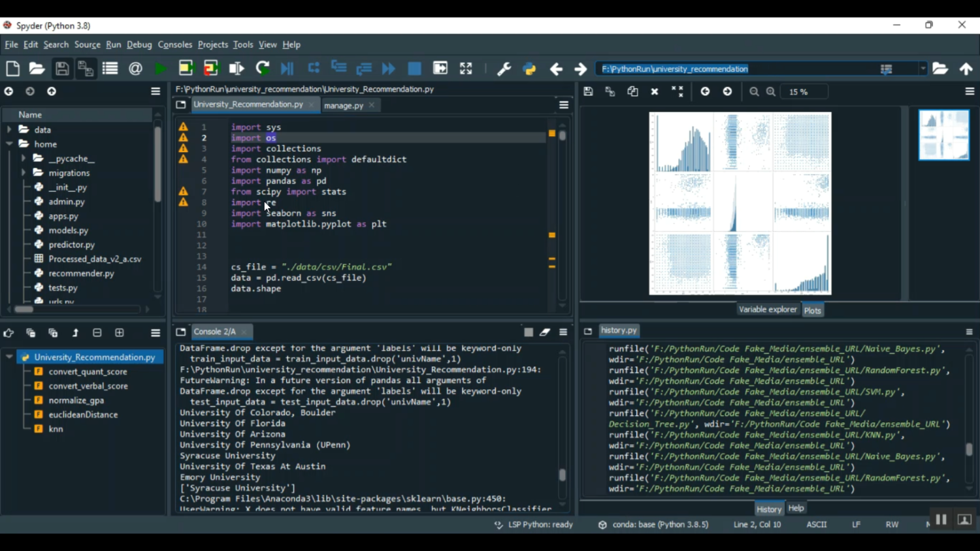The width and height of the screenshot is (980, 551).
Task: Switch to the manage.py editor tab
Action: coord(344,105)
